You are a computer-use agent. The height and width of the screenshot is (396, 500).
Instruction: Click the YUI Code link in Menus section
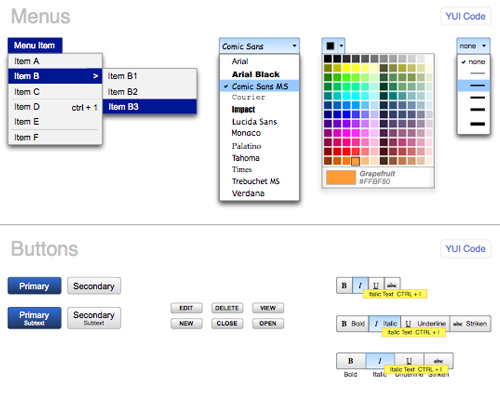pos(465,16)
